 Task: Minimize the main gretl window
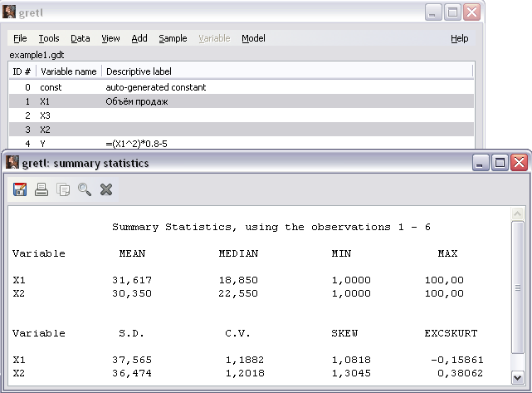(x=432, y=12)
